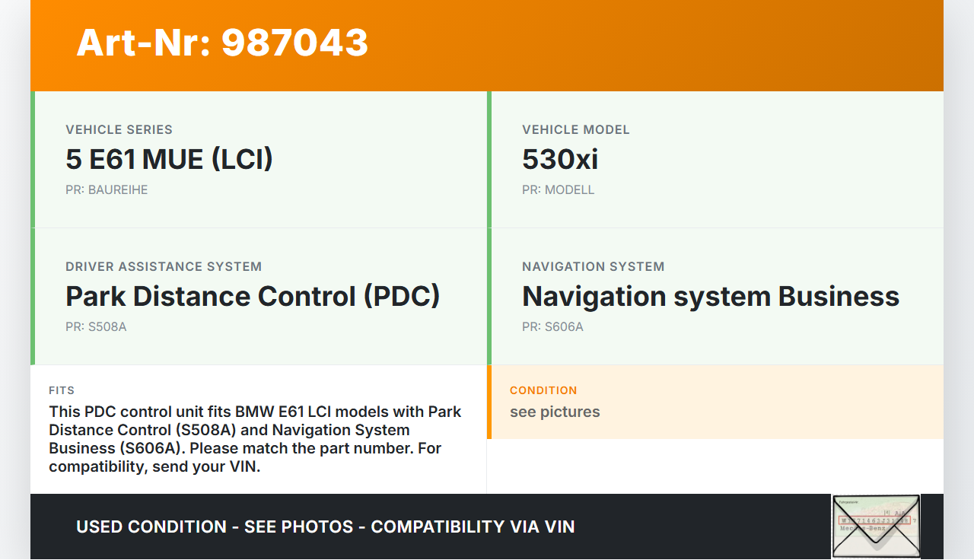Click the FITS section heading
The image size is (974, 560).
click(62, 390)
